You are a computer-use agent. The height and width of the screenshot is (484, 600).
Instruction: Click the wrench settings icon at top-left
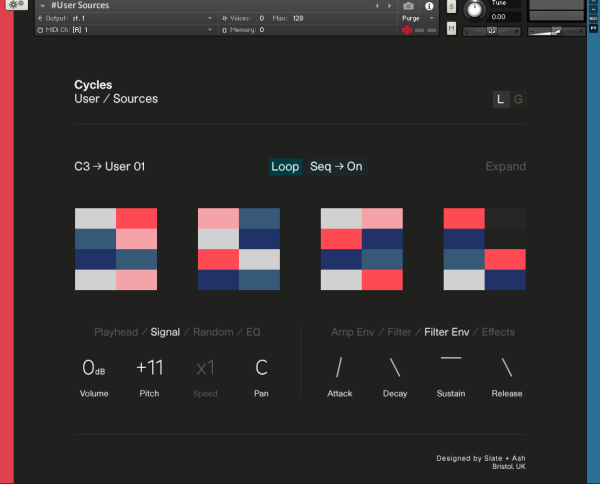[x=17, y=6]
